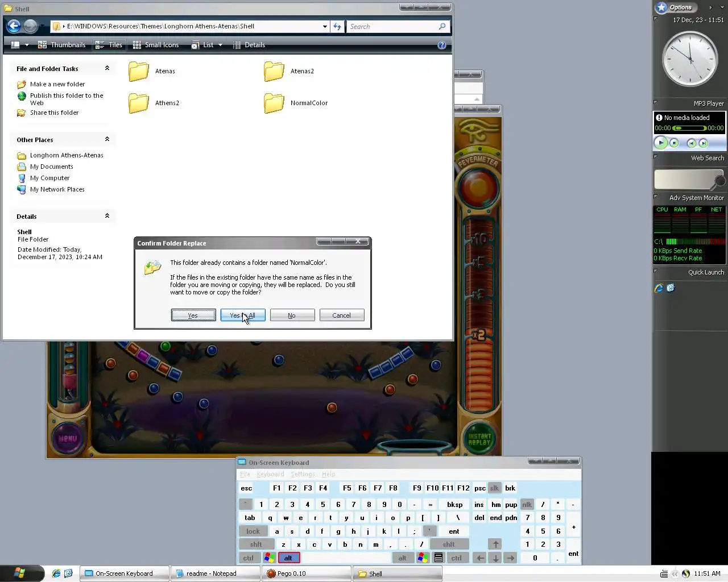This screenshot has height=582, width=728.
Task: Click the left arrow key on On-Screen Keyboard
Action: tap(480, 558)
